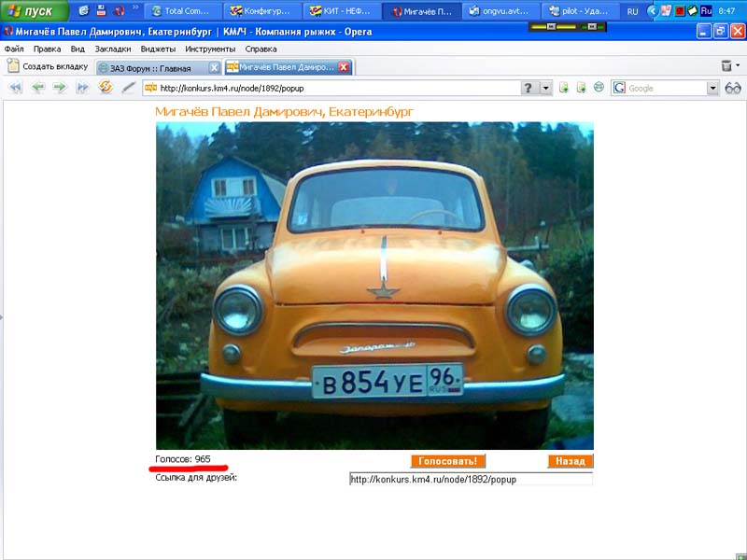The image size is (747, 560).
Task: Open the Закладки menu
Action: pyautogui.click(x=113, y=49)
